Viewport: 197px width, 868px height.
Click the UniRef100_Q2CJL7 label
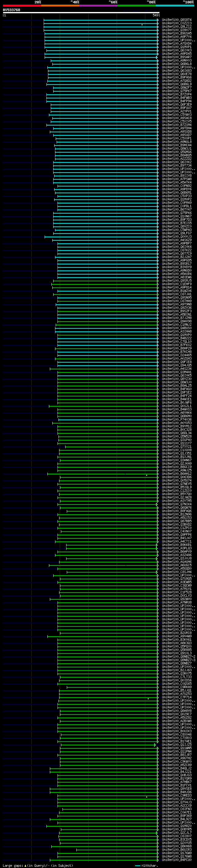point(176,833)
